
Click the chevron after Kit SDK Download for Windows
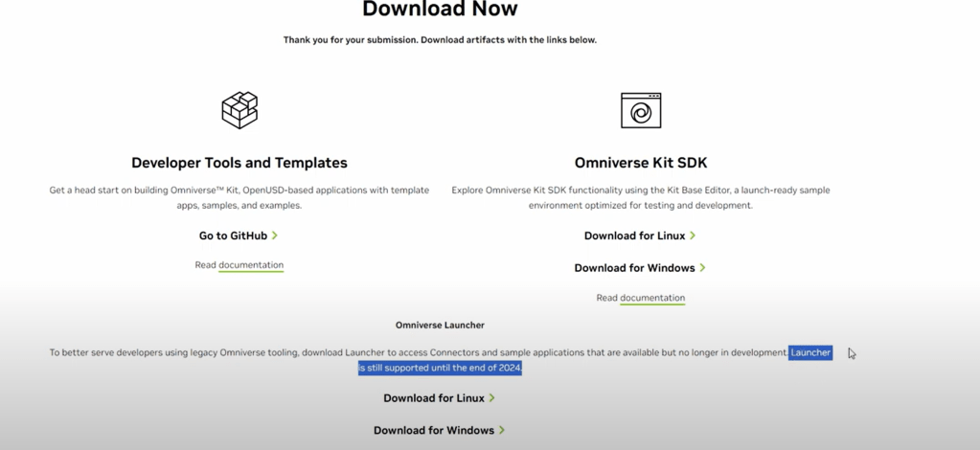coord(702,268)
